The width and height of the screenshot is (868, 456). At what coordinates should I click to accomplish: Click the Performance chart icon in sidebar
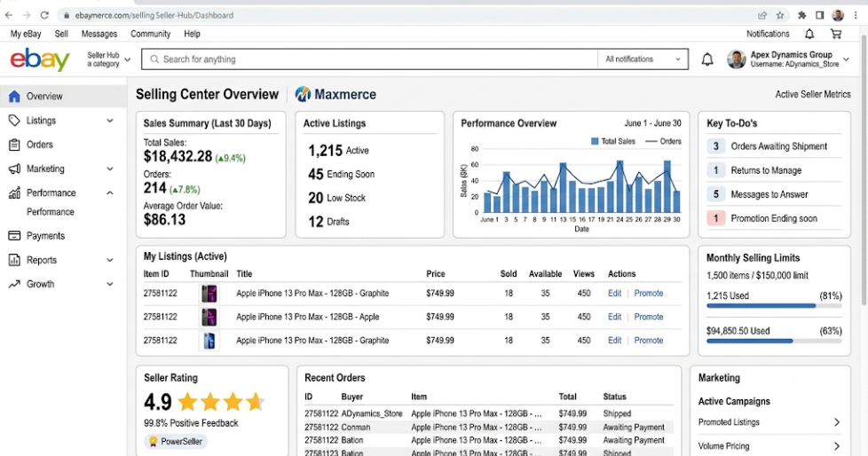(14, 193)
